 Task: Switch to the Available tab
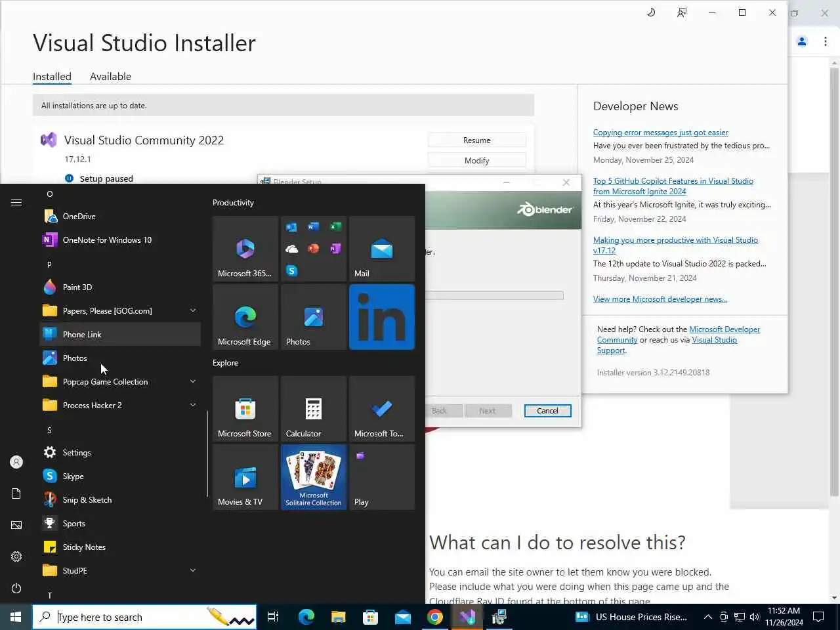110,77
